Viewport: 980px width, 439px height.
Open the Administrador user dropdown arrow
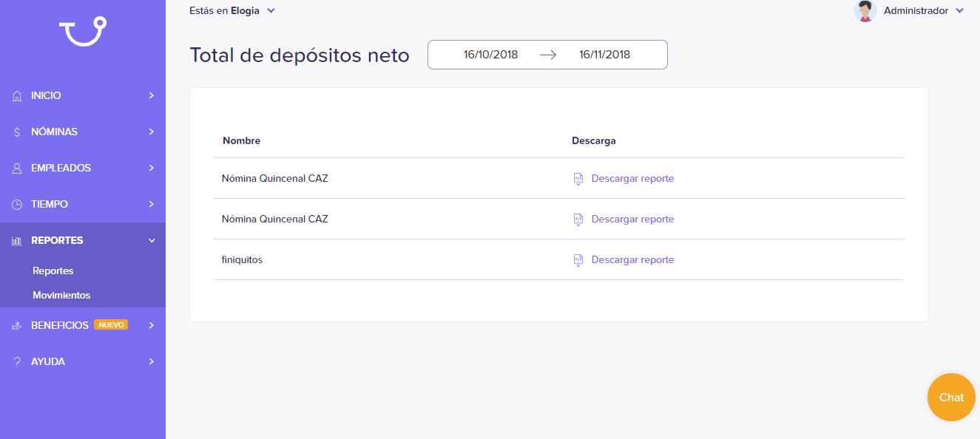tap(960, 11)
